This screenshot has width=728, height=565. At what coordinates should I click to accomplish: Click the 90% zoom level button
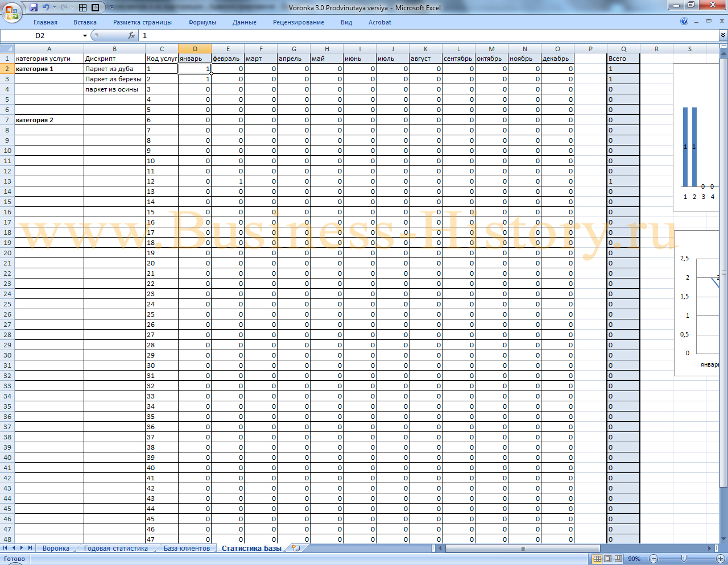[634, 559]
